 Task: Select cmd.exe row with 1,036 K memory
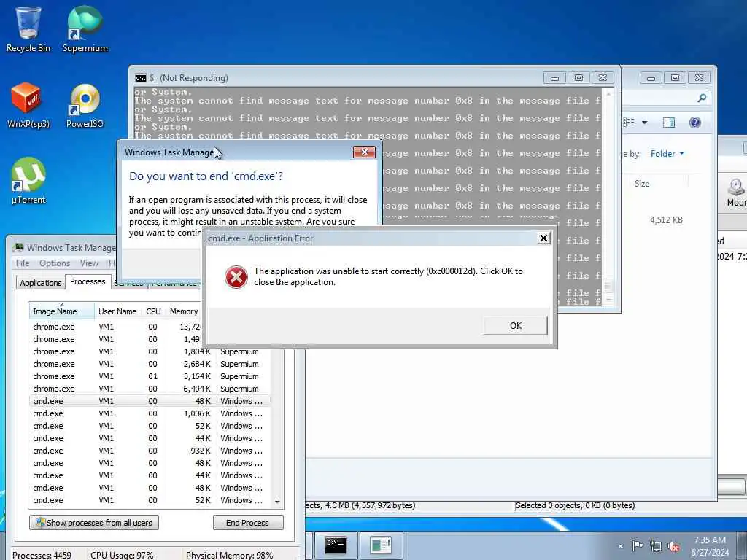[x=149, y=413]
